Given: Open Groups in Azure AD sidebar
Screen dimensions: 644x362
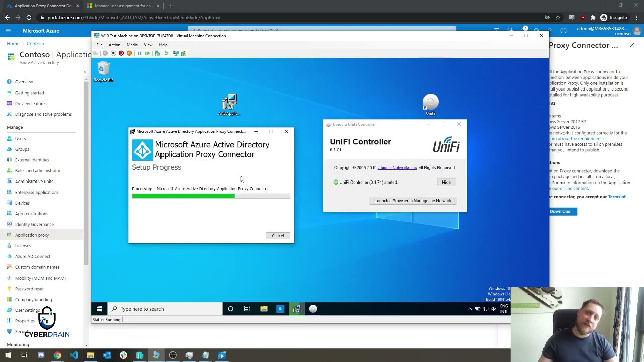Looking at the screenshot, I should pyautogui.click(x=22, y=149).
